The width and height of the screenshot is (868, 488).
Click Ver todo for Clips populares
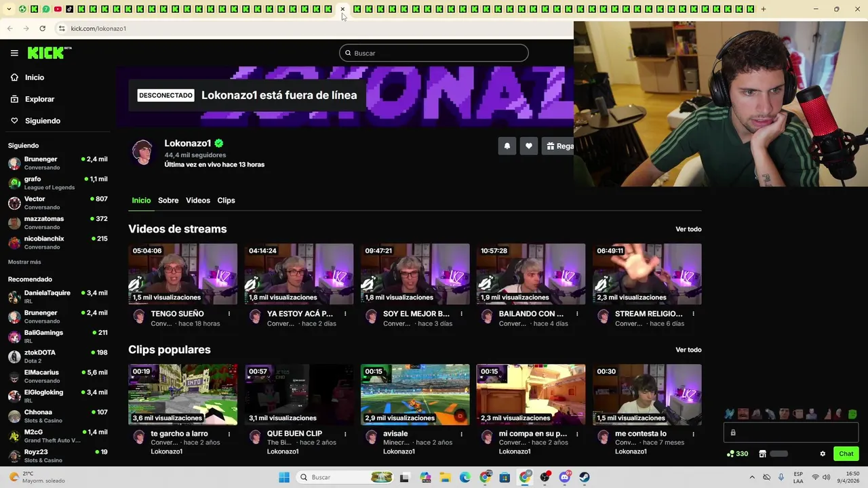coord(688,350)
